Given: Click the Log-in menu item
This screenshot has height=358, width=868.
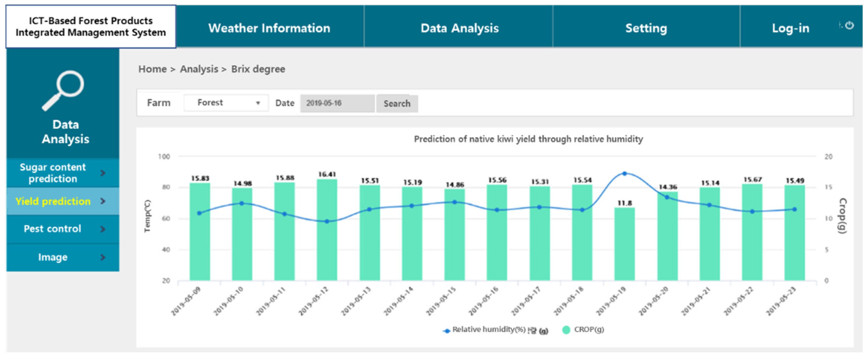Looking at the screenshot, I should coord(790,28).
